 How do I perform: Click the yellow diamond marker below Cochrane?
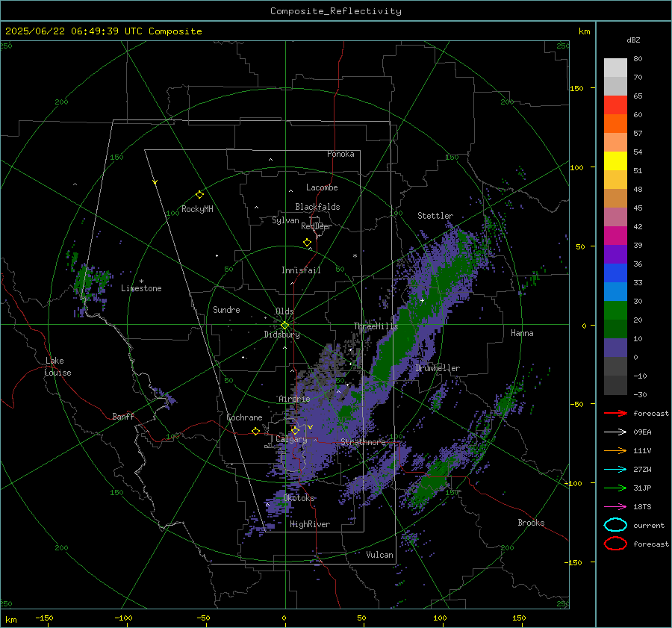[256, 432]
